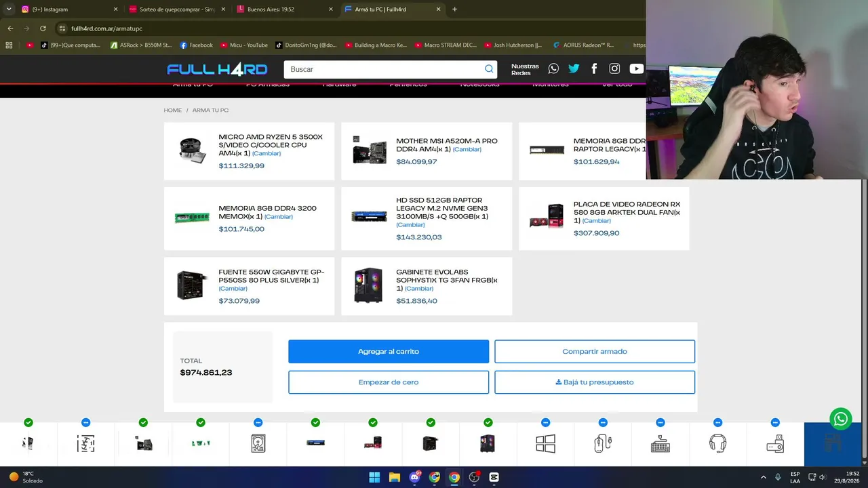Image resolution: width=868 pixels, height=488 pixels.
Task: Click the page's vertical scrollbar
Action: (864, 319)
